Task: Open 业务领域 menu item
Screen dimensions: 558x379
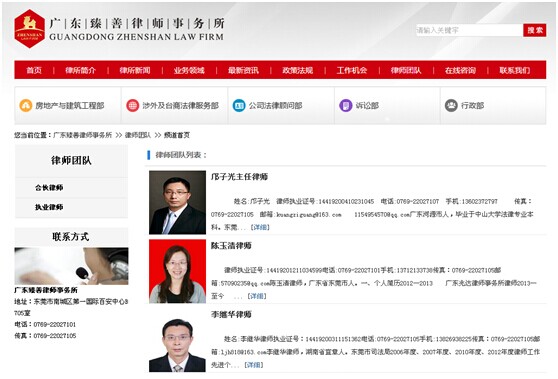Action: click(x=189, y=70)
